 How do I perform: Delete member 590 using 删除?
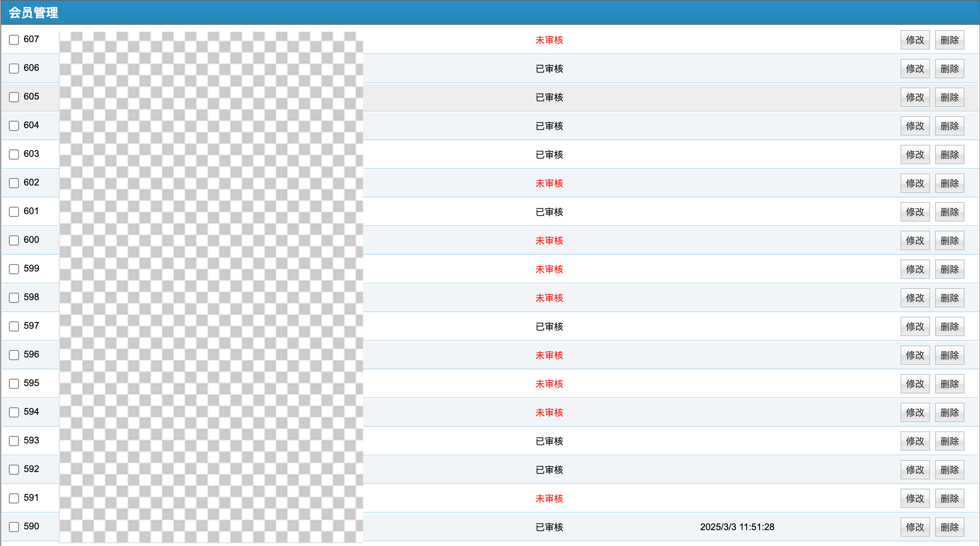[949, 527]
